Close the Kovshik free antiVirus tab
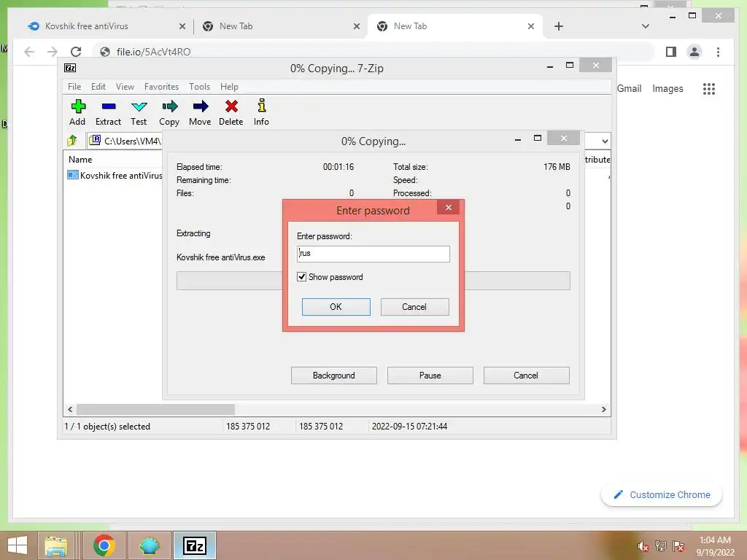This screenshot has width=747, height=560. 182,26
